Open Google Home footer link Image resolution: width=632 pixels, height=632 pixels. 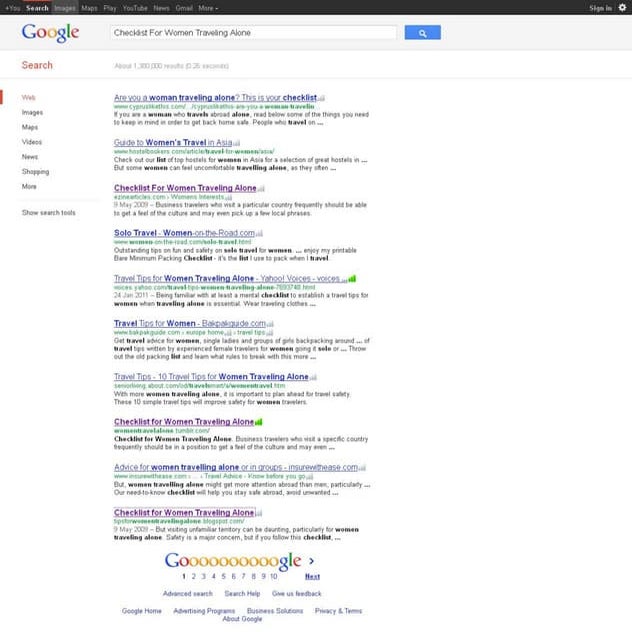[141, 611]
